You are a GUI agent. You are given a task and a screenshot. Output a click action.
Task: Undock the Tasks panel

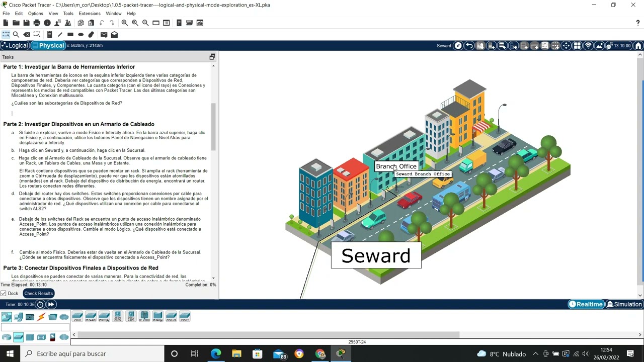(212, 57)
